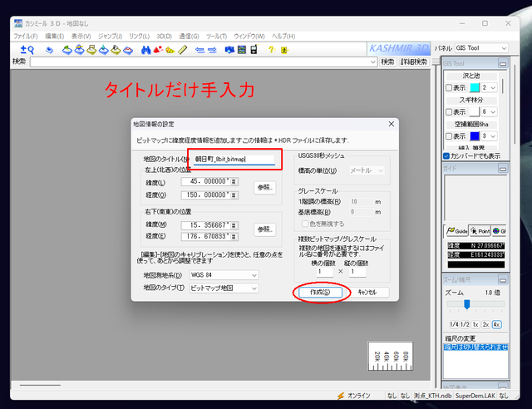Click the green-topped map tile icon
The width and height of the screenshot is (532, 409).
pos(67,50)
